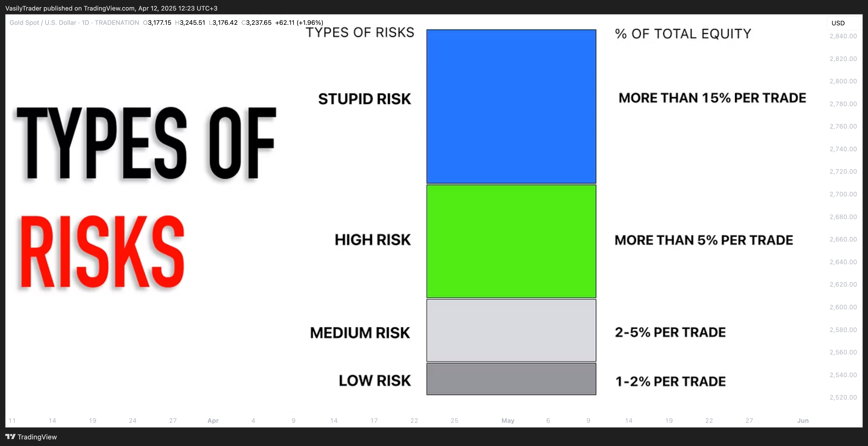Click the 2,700.00 price scale label

(843, 194)
